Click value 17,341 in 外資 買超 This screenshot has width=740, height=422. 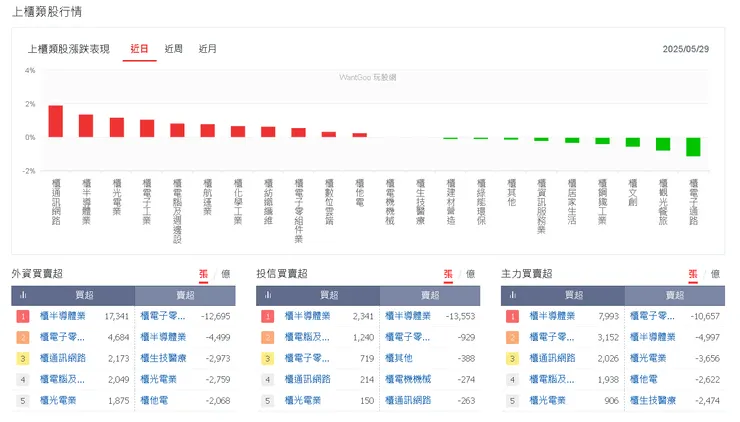(x=117, y=316)
